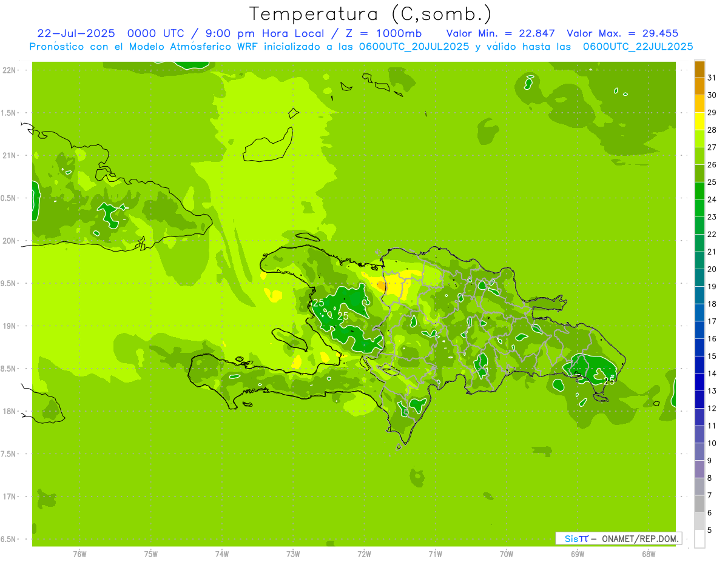Select the gray legend swatch between 6 and 7
The height and width of the screenshot is (562, 728).
pyautogui.click(x=699, y=504)
